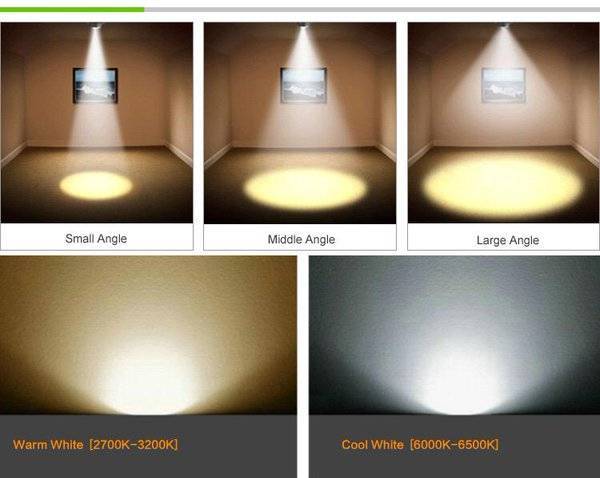Click the Warm White 2700K-3200K label

tap(95, 444)
